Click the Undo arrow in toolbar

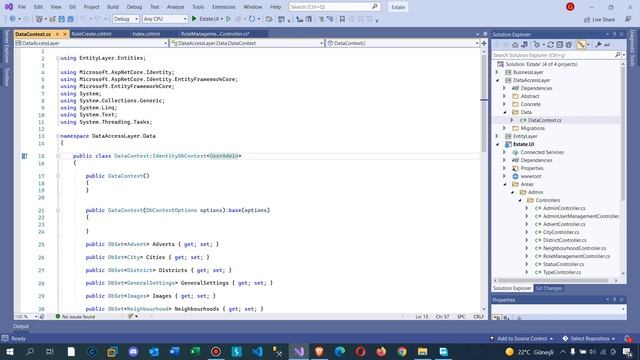83,19
